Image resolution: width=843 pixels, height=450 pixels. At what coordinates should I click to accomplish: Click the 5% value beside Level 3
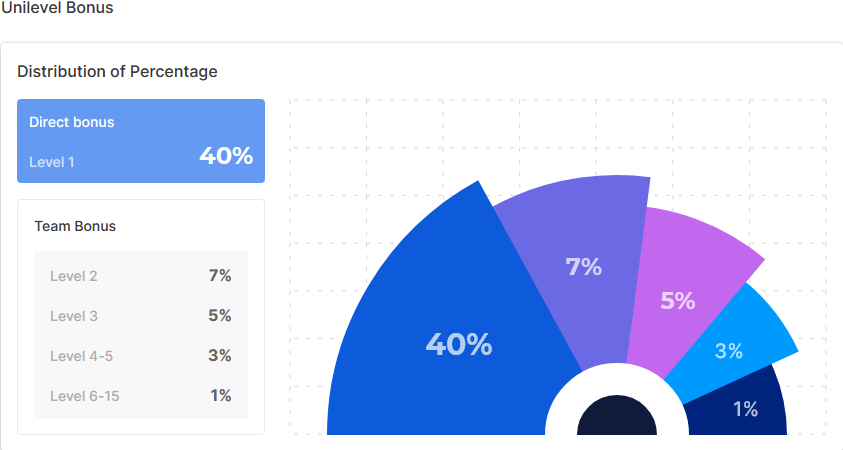pos(220,316)
